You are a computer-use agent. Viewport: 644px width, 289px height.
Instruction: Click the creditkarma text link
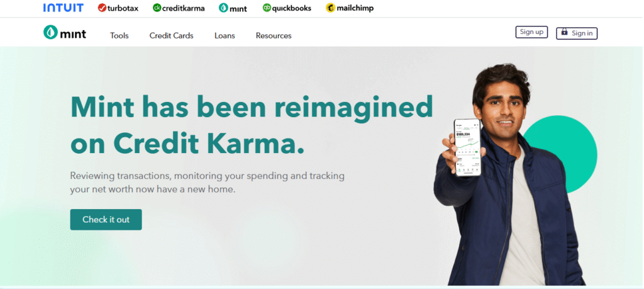pyautogui.click(x=184, y=8)
